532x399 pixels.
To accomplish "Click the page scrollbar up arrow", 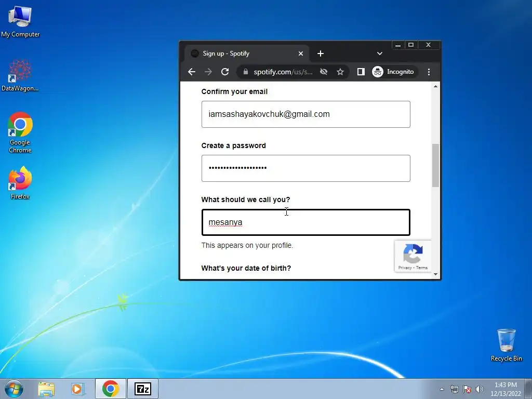I will [x=436, y=87].
